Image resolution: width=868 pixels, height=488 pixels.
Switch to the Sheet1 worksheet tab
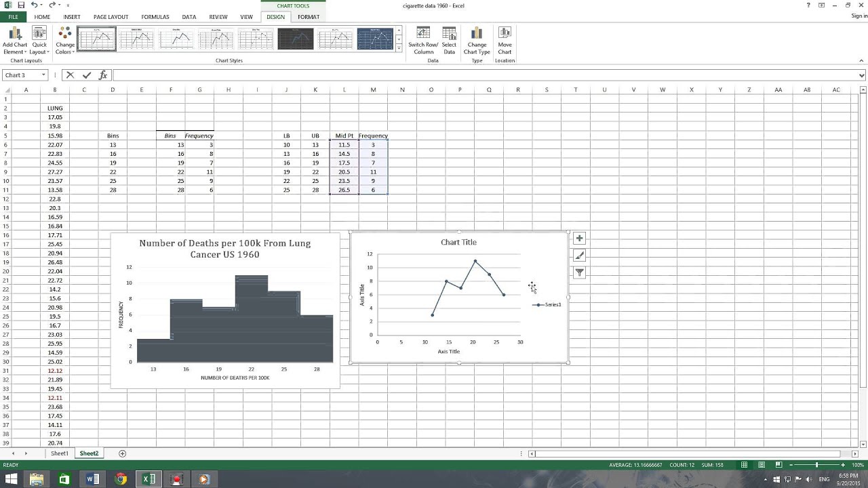(60, 453)
